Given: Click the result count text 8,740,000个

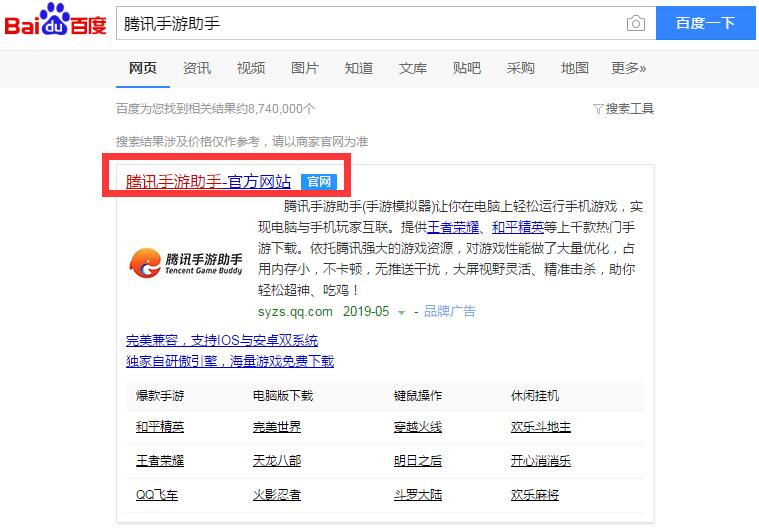Looking at the screenshot, I should click(x=282, y=109).
